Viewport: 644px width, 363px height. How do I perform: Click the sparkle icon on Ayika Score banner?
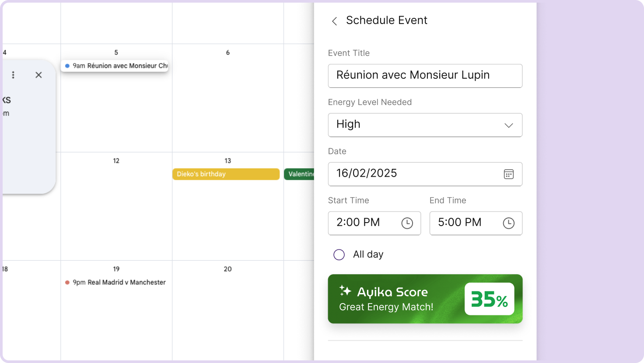[345, 291]
